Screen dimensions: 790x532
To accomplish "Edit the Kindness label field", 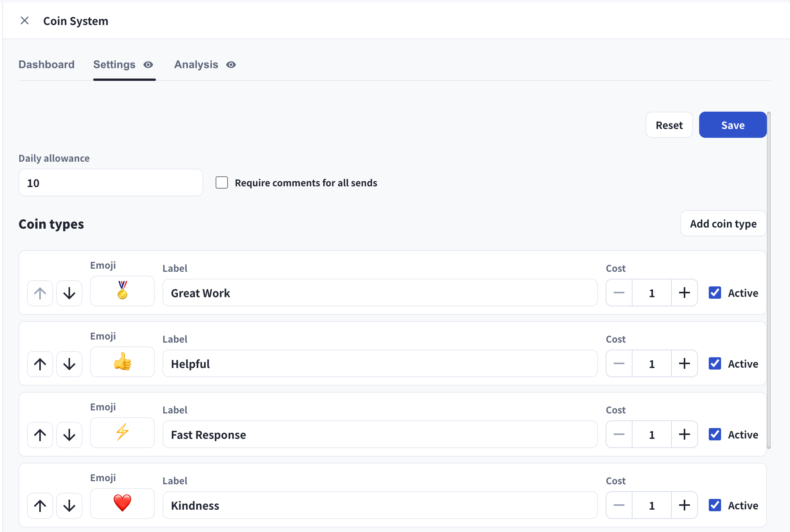I will click(380, 505).
